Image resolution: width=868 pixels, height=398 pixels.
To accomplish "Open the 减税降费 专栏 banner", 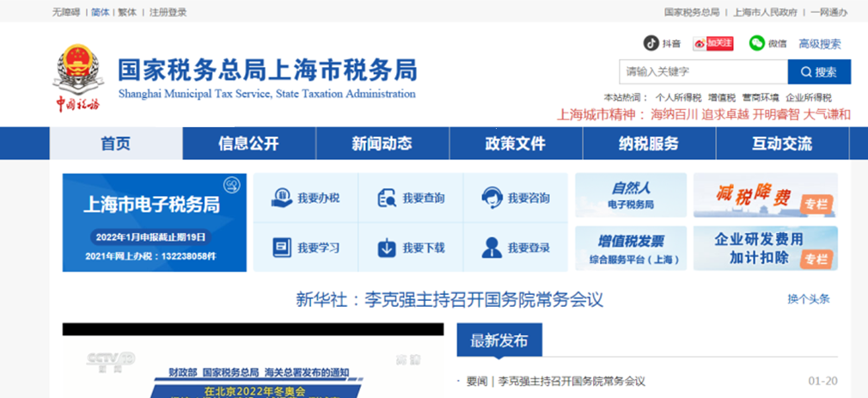I will pyautogui.click(x=765, y=195).
